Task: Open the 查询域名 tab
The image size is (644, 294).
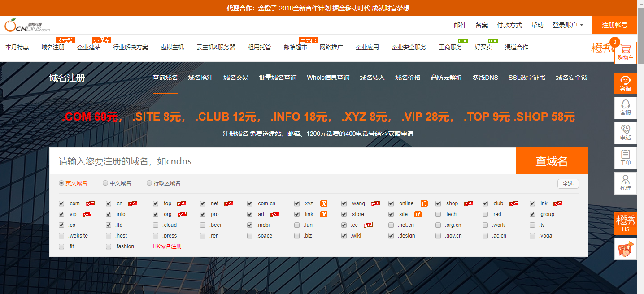Action: coord(165,78)
